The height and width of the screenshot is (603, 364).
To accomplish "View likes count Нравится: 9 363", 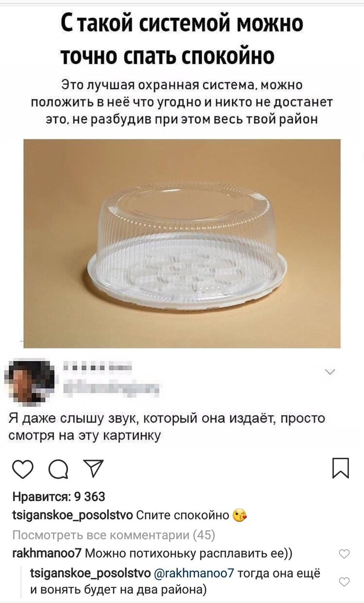I will [59, 497].
